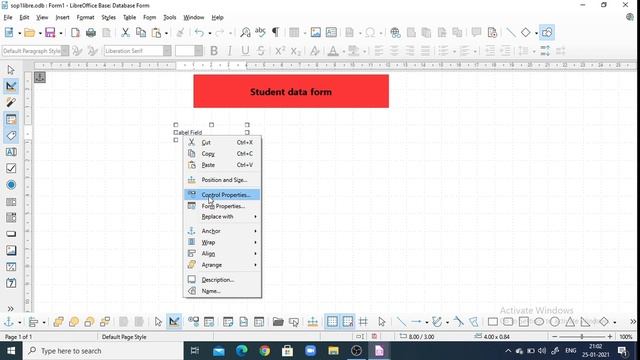The image size is (640, 360).
Task: Open the Paste options dropdown arrow
Action: pos(166,33)
